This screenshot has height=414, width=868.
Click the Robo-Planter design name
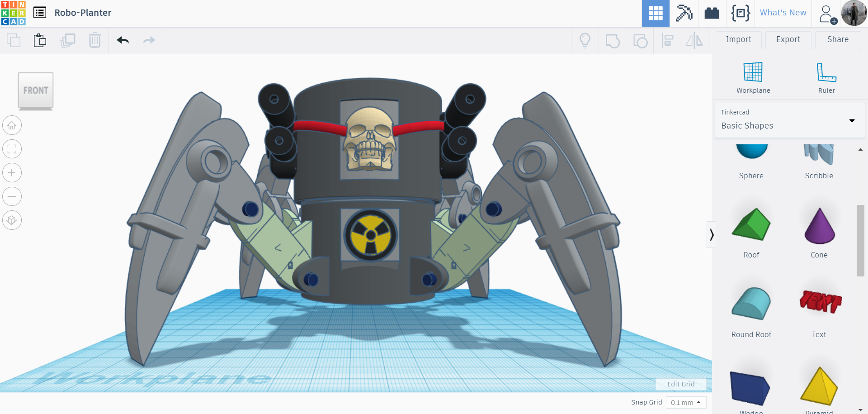[83, 13]
